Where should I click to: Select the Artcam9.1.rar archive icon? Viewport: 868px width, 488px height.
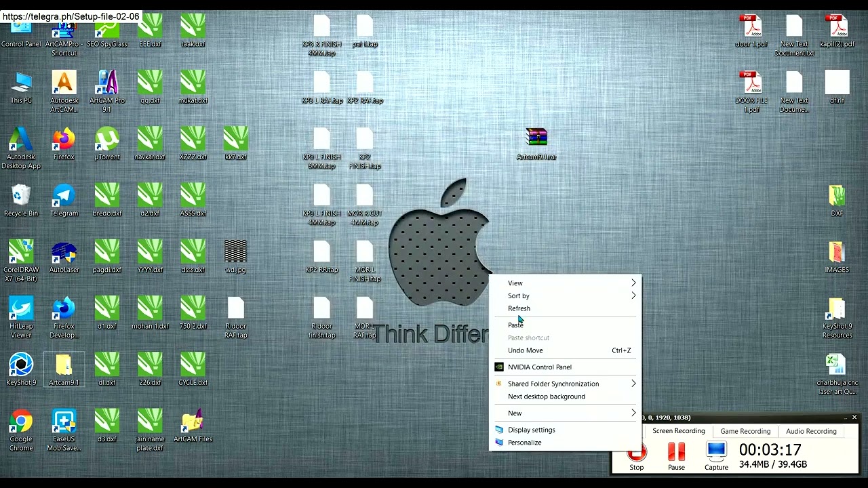(x=536, y=144)
